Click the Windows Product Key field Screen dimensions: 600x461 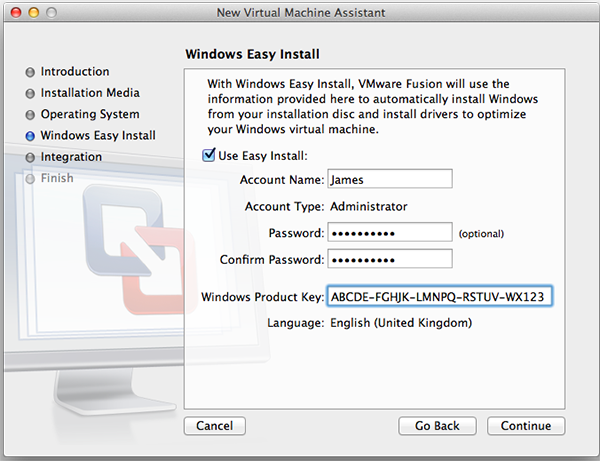pos(439,296)
